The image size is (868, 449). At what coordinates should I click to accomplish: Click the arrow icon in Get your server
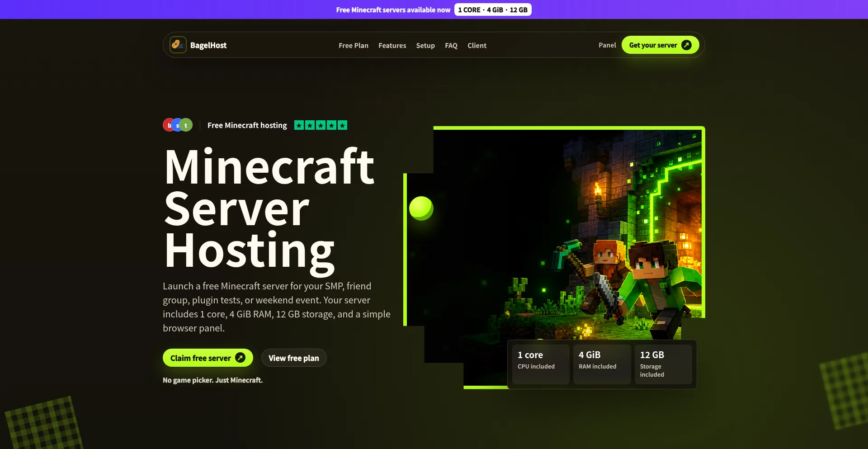point(686,45)
